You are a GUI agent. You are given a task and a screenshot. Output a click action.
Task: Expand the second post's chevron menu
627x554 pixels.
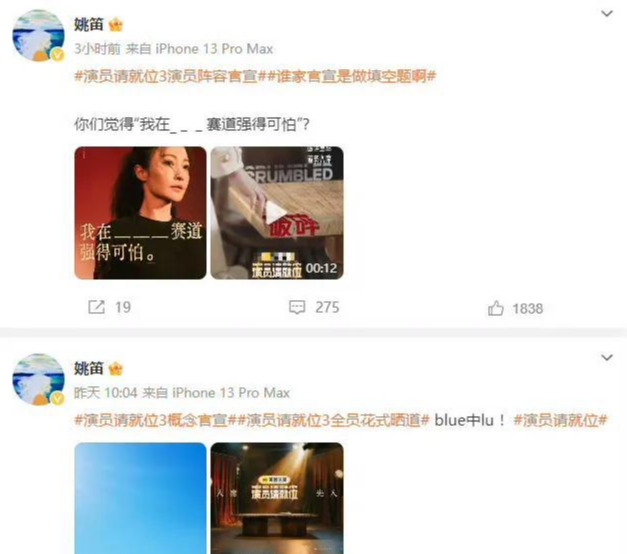click(x=607, y=357)
